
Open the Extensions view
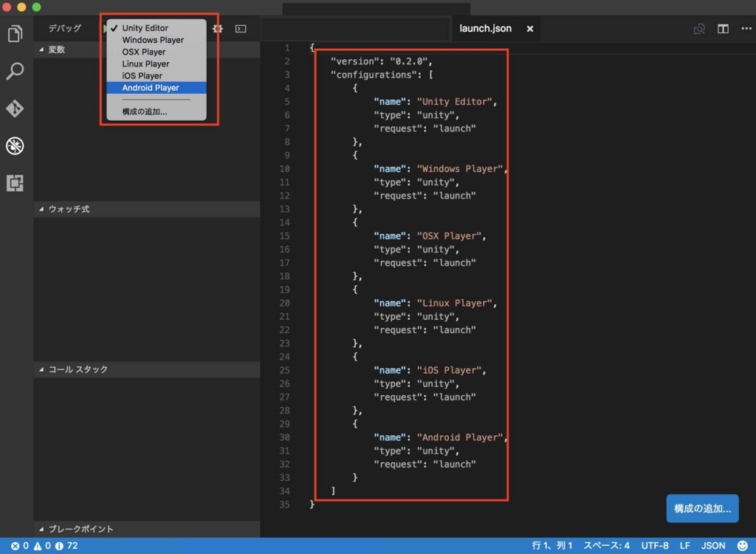click(15, 183)
